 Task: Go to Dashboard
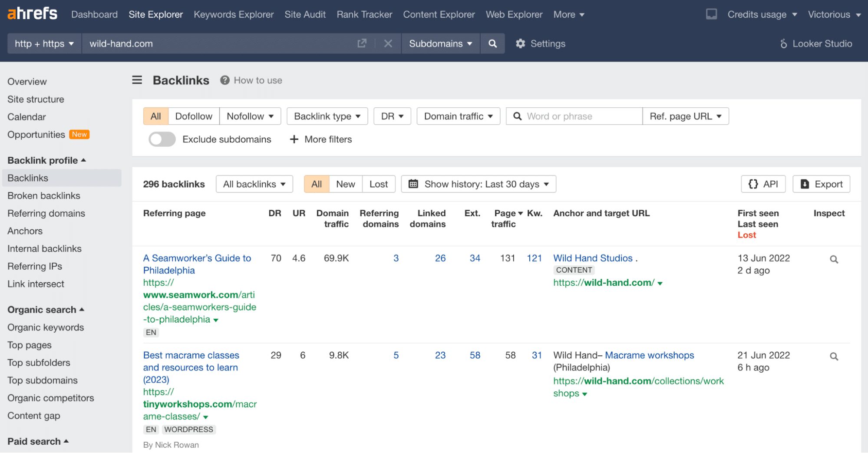[94, 14]
